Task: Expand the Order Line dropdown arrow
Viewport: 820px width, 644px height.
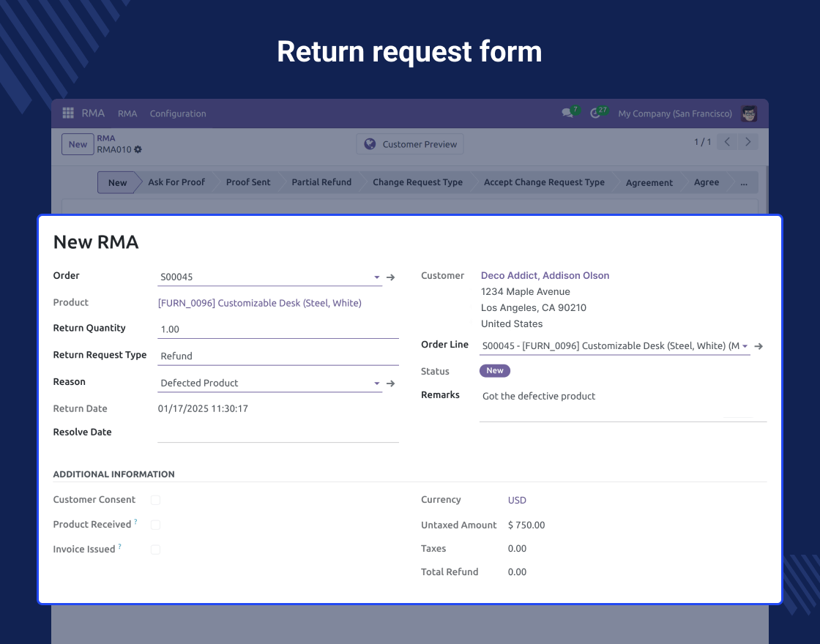Action: (745, 346)
